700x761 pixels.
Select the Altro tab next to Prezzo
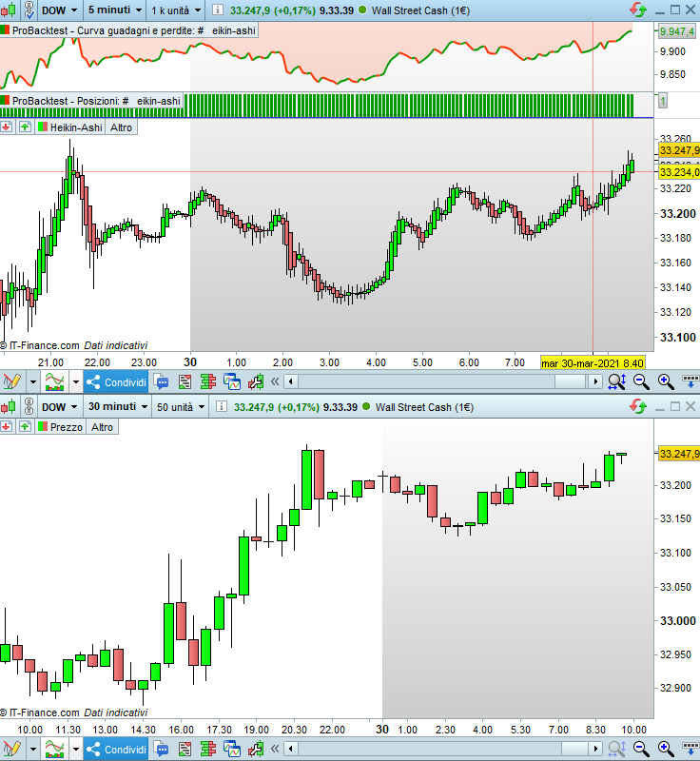[102, 427]
